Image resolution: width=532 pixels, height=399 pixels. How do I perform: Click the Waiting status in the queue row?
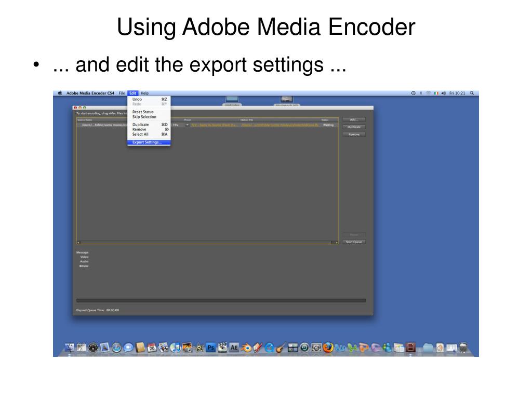pos(328,125)
